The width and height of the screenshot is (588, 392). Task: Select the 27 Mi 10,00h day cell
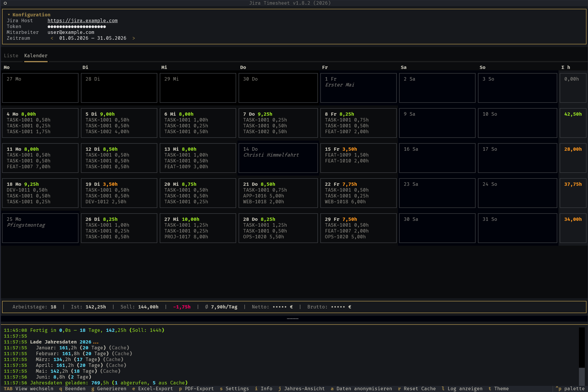198,228
